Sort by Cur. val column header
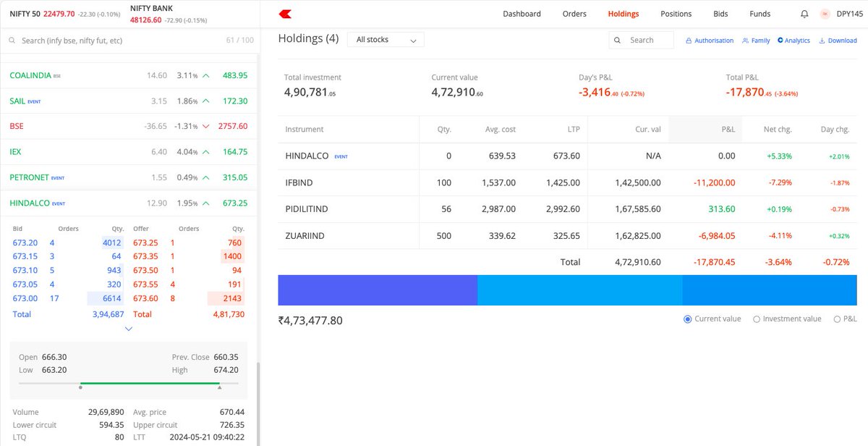Viewport: 868px width, 446px height. [x=647, y=129]
